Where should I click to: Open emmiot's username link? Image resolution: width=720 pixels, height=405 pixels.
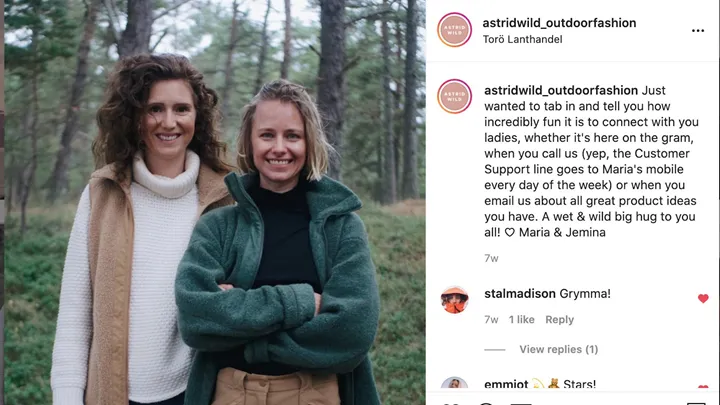(x=508, y=384)
